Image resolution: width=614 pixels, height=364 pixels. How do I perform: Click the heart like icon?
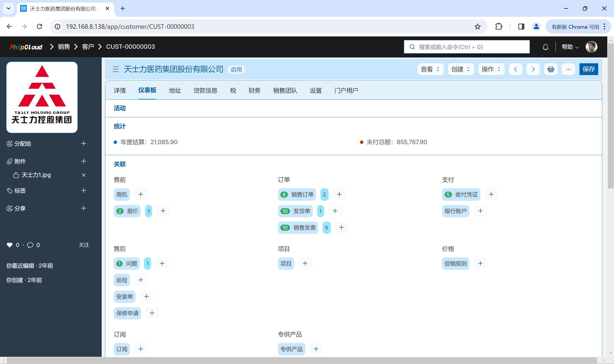[10, 245]
